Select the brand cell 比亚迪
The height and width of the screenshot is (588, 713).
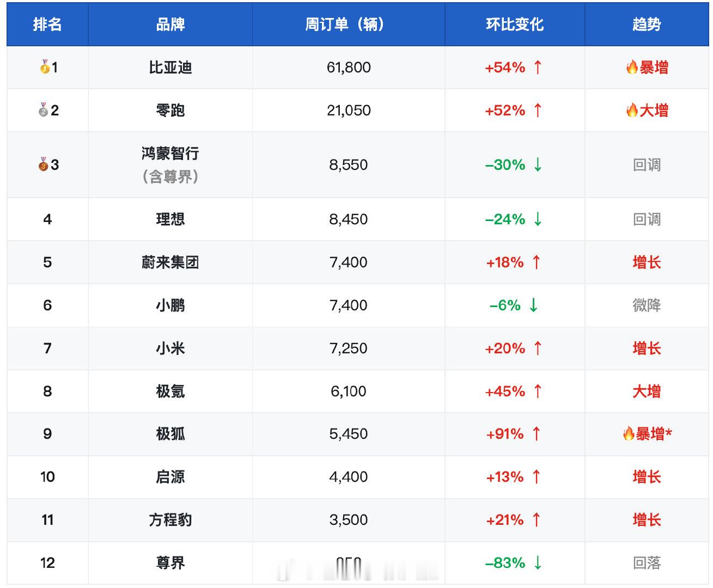[x=170, y=67]
